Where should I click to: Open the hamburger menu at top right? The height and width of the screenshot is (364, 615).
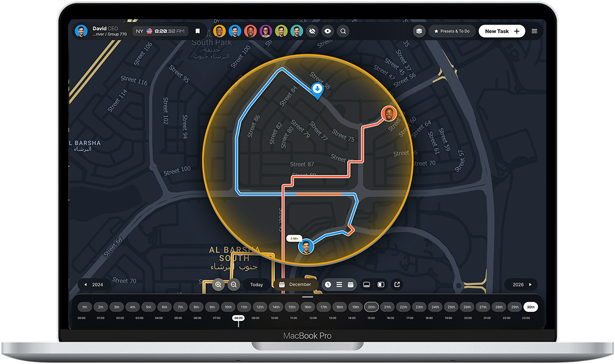coord(534,31)
